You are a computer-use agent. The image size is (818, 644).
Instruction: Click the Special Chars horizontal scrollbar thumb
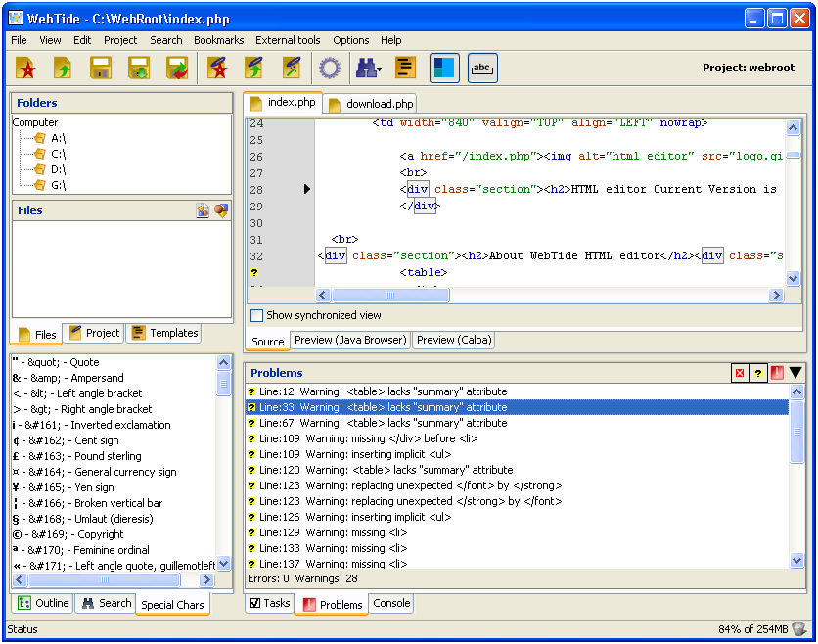tap(105, 579)
